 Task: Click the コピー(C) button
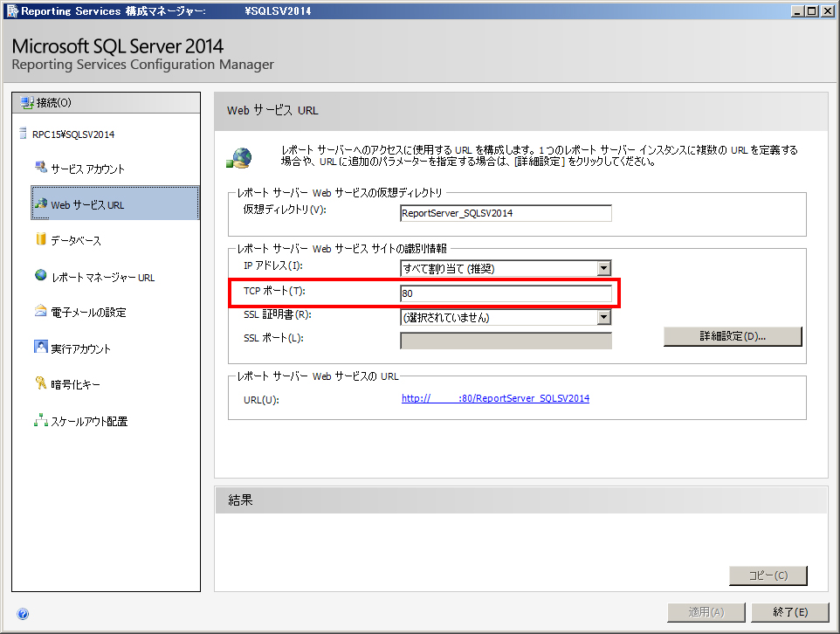click(x=768, y=575)
